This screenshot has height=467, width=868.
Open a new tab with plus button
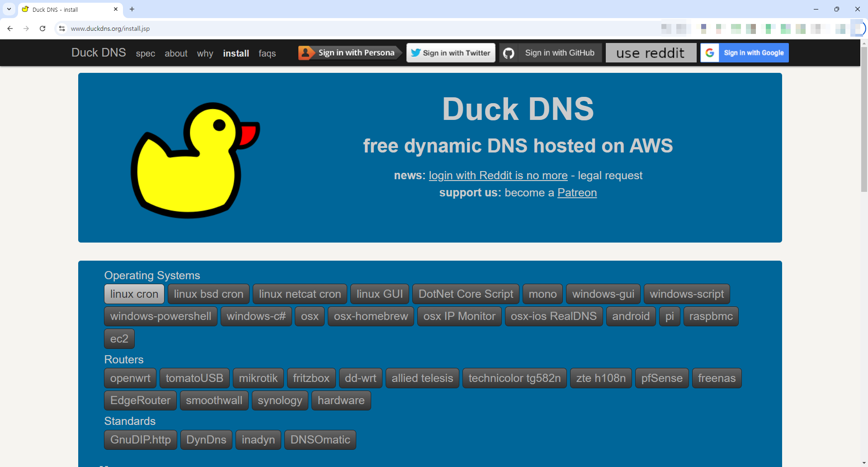point(132,9)
